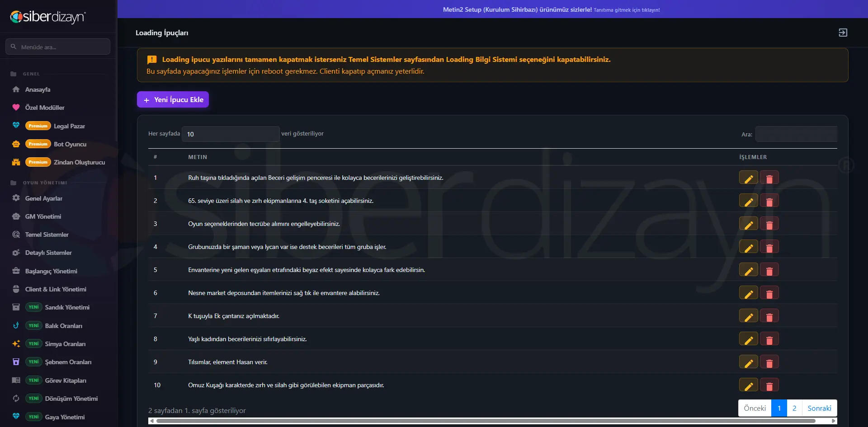The image size is (868, 427).
Task: Edit tip 4 about Grubunuzda şaman
Action: 748,247
